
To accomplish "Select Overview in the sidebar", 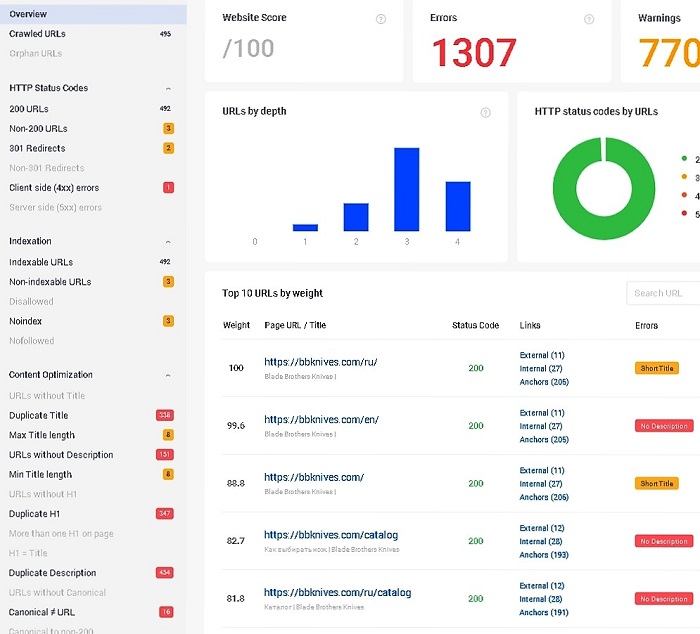I will [x=93, y=14].
